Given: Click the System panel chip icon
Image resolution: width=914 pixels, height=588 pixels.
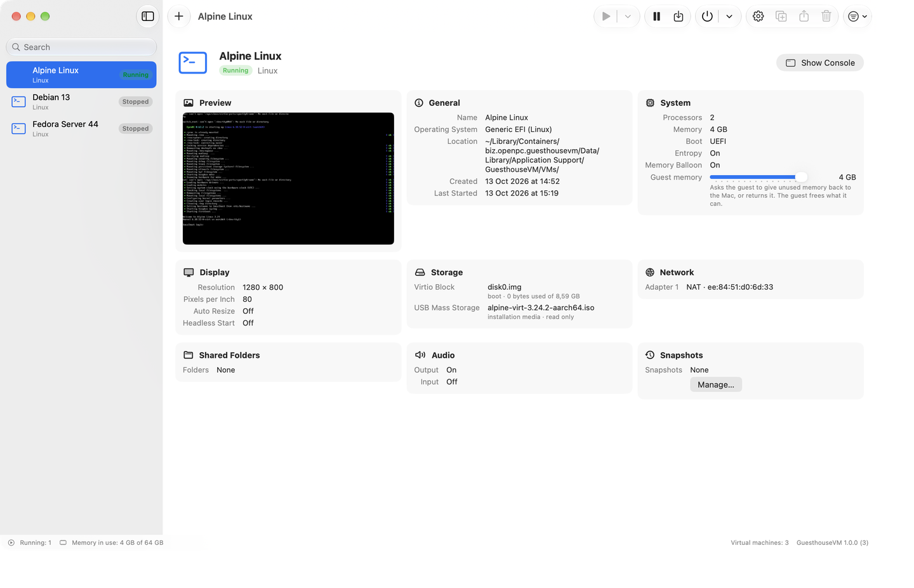Looking at the screenshot, I should (650, 103).
